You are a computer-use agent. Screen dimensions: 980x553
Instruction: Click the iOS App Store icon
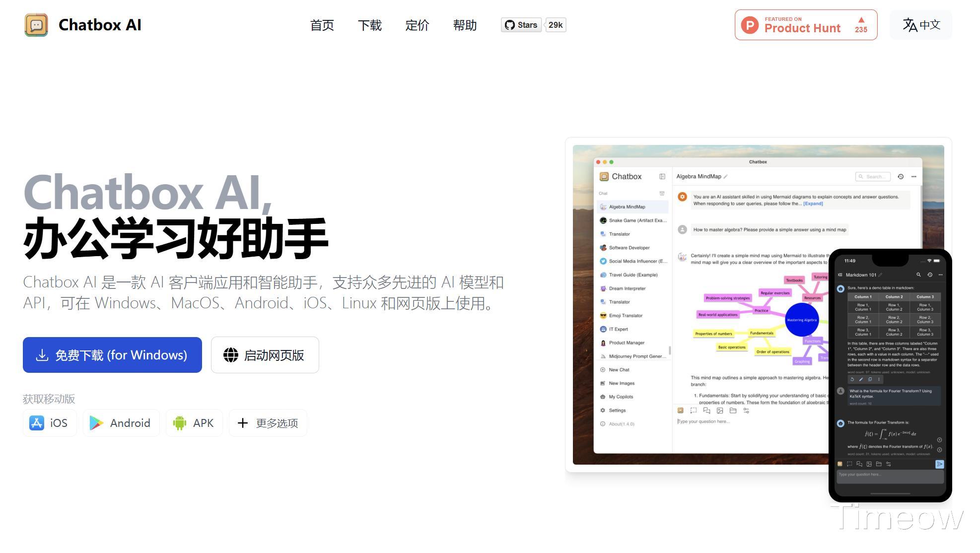click(37, 423)
